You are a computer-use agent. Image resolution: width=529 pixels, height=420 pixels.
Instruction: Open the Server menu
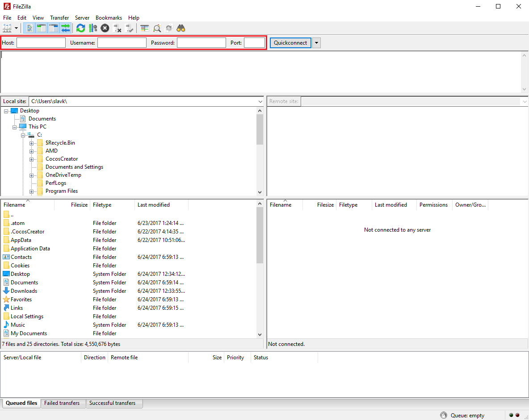[82, 17]
